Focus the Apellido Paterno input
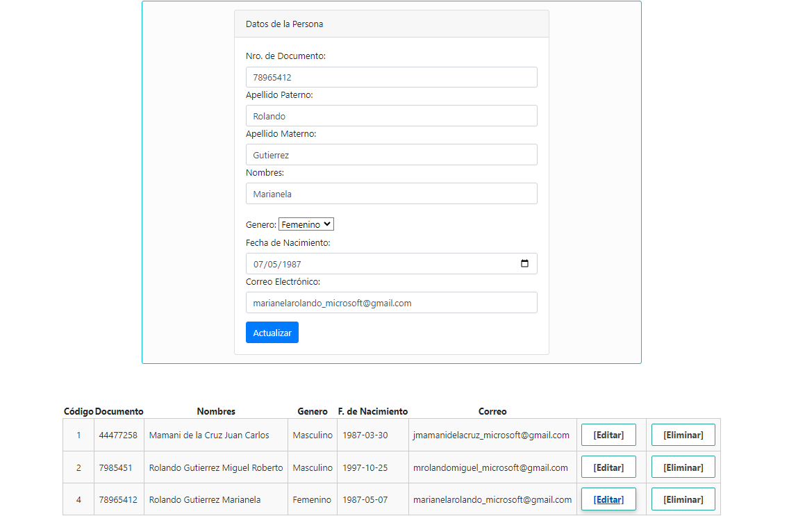The image size is (789, 532). click(x=391, y=116)
